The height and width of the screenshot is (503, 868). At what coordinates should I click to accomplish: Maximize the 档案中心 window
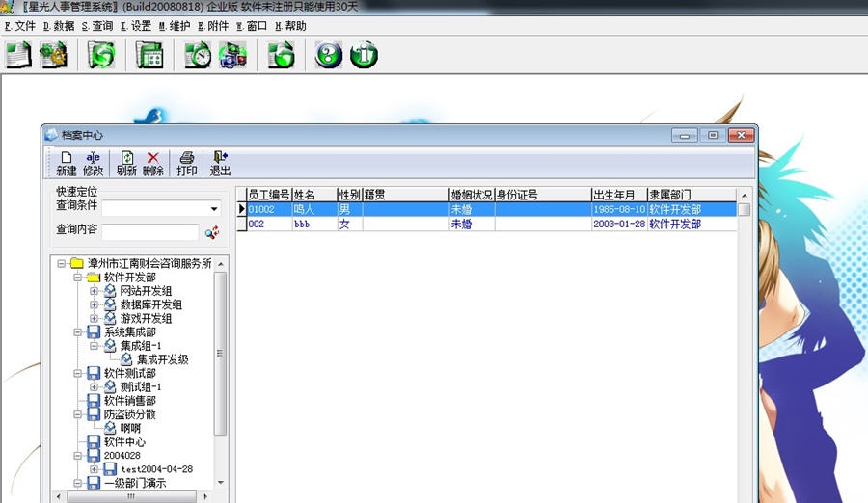(713, 135)
